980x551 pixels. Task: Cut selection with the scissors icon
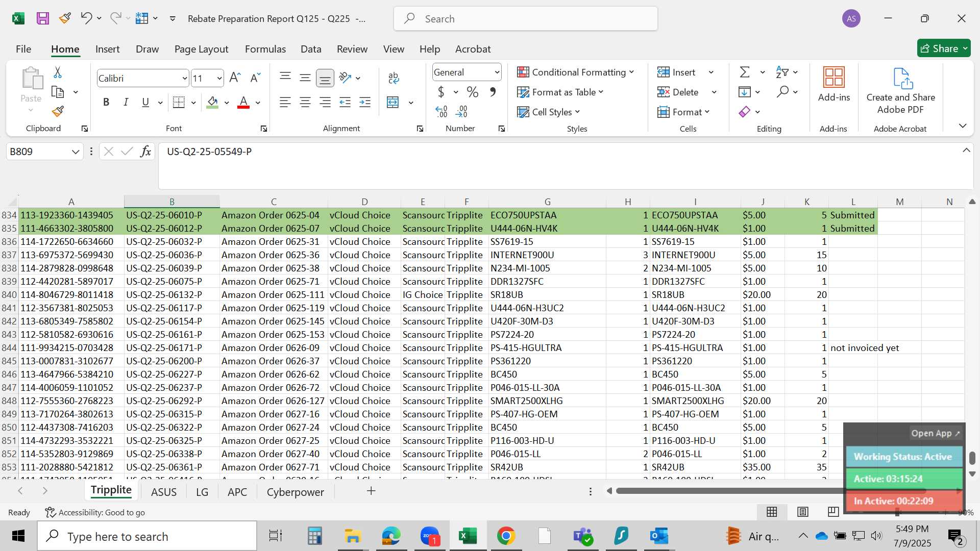58,72
